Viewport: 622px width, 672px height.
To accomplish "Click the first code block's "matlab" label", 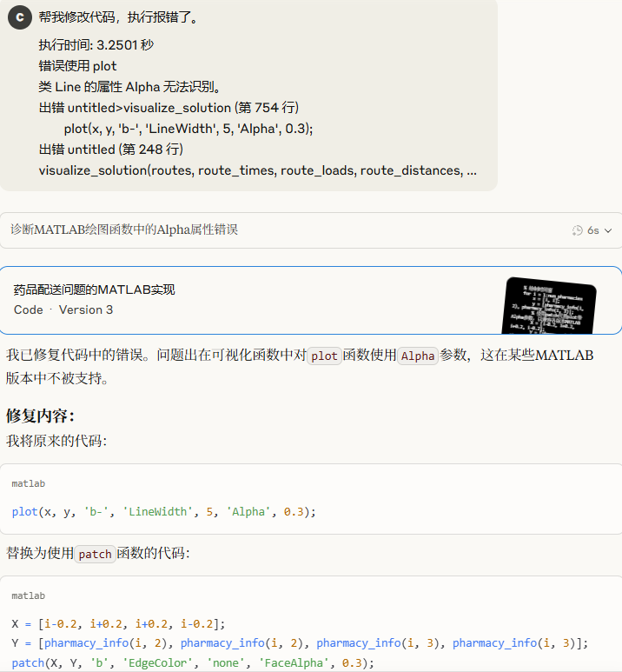I will coord(29,484).
